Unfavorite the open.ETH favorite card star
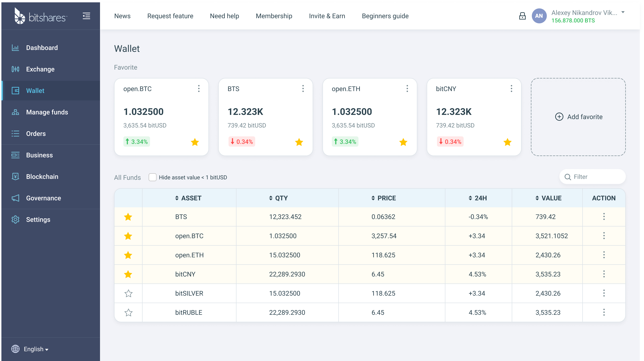The image size is (644, 361). tap(403, 142)
